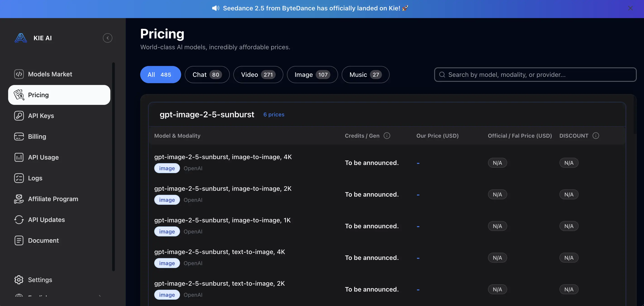Screen dimensions: 644x306
Task: Click the search magnifier icon
Action: tap(442, 75)
